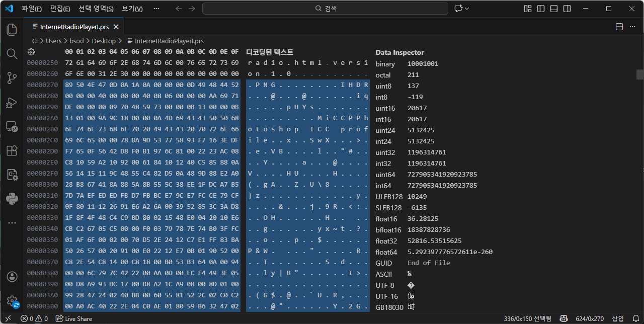Viewport: 644px width, 324px height.
Task: Open the Remote Explorer view
Action: coord(12,127)
